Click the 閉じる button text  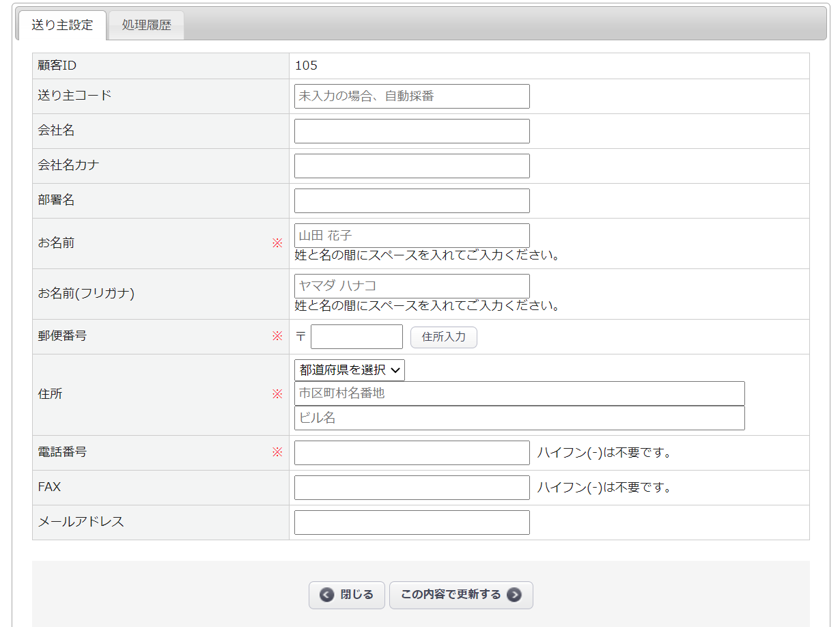point(356,595)
